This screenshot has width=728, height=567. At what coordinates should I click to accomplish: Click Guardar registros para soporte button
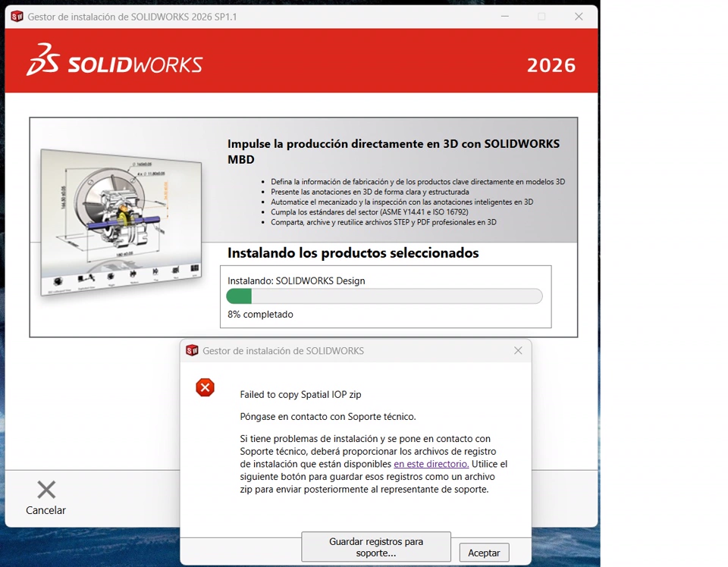coord(376,547)
